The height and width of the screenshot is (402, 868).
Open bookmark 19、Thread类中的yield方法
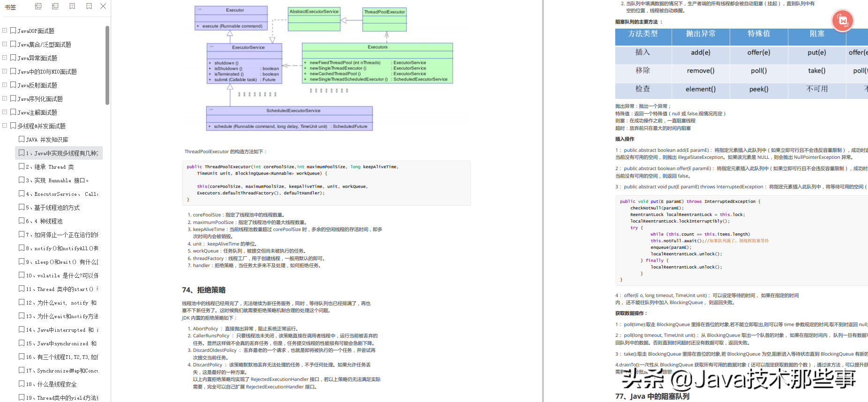(x=62, y=398)
